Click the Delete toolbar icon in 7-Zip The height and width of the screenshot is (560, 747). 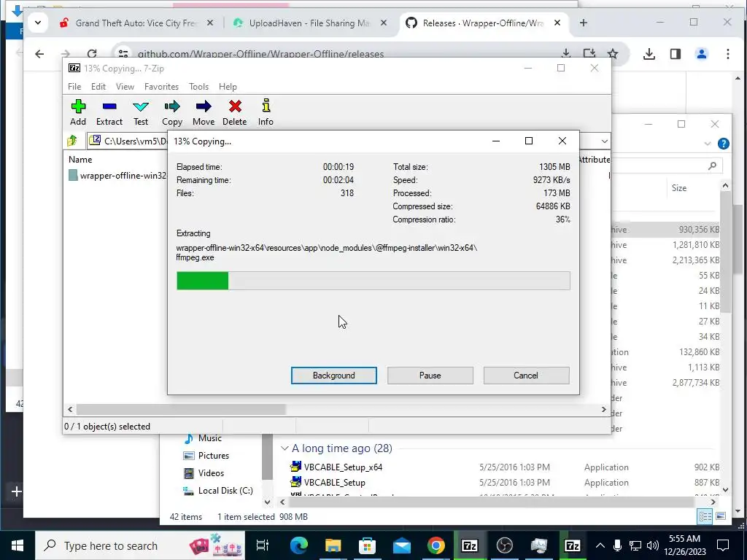click(x=235, y=112)
